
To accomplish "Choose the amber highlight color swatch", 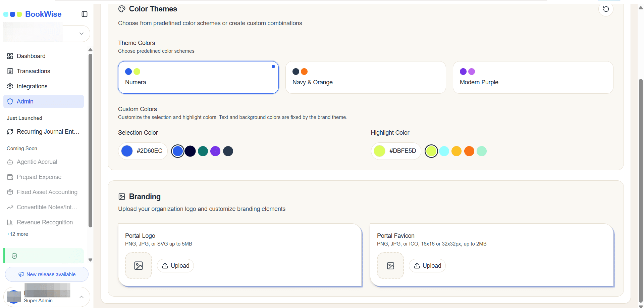I will click(457, 151).
